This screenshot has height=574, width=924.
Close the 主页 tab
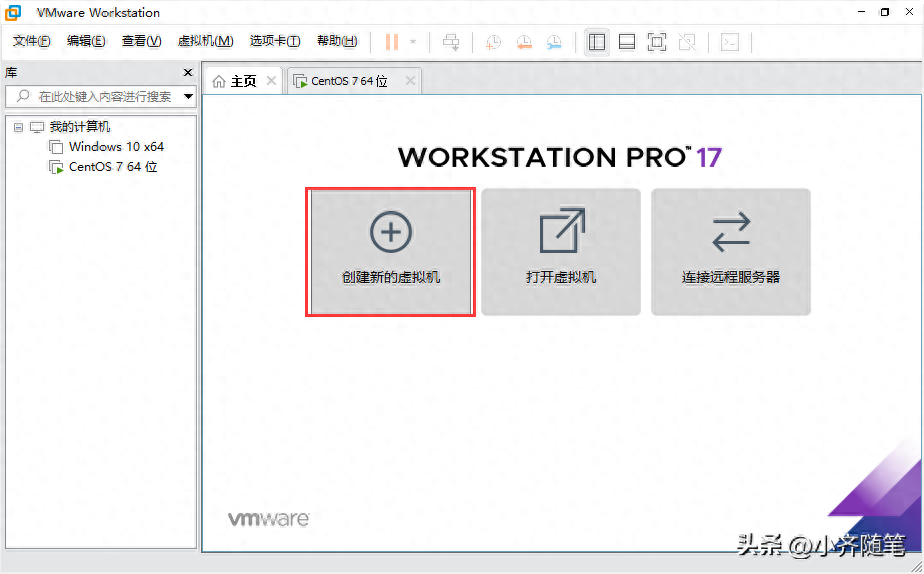(271, 81)
